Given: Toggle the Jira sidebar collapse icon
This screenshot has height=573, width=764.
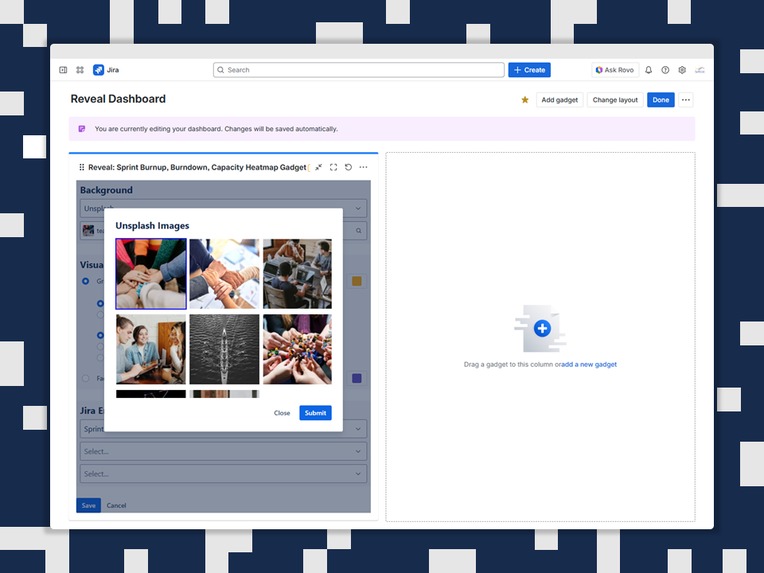Looking at the screenshot, I should (63, 70).
